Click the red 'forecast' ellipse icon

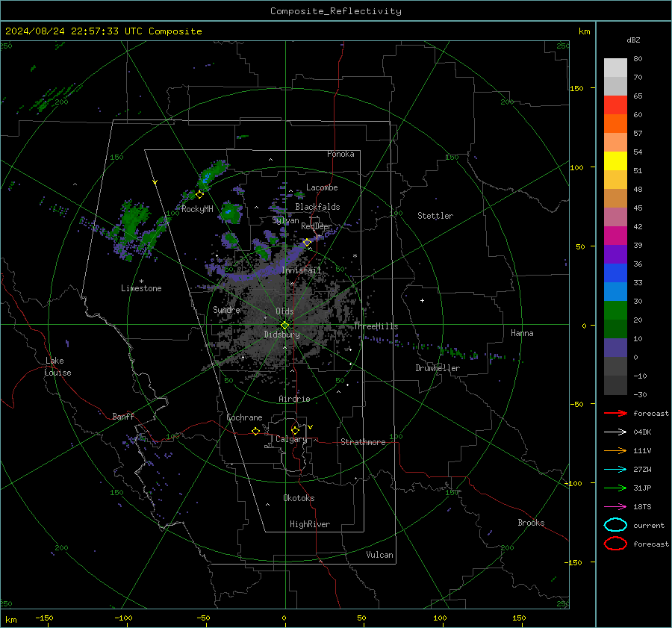(x=615, y=544)
